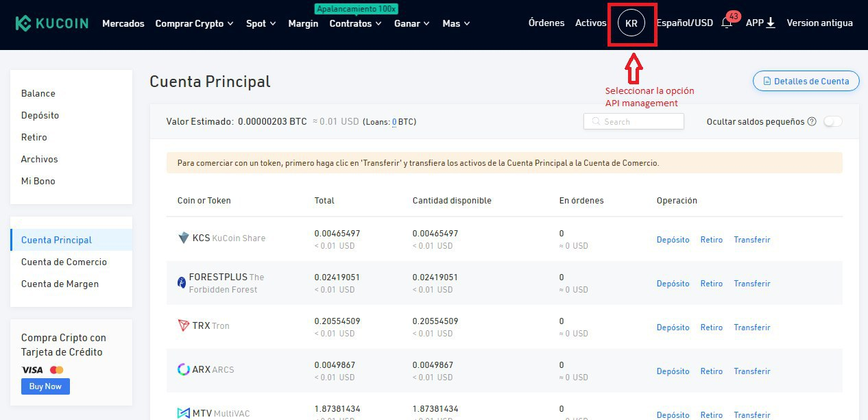Open the KR profile avatar

tap(631, 23)
